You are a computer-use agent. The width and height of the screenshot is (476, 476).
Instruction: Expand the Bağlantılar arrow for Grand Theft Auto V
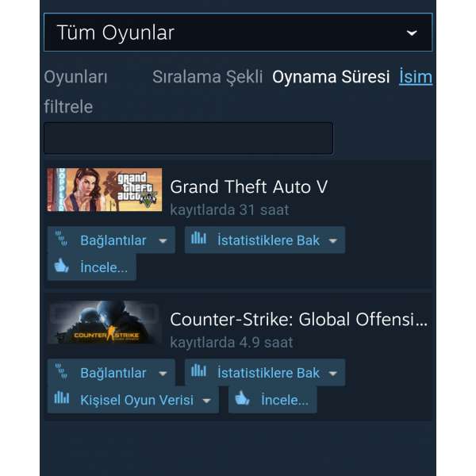click(x=163, y=241)
